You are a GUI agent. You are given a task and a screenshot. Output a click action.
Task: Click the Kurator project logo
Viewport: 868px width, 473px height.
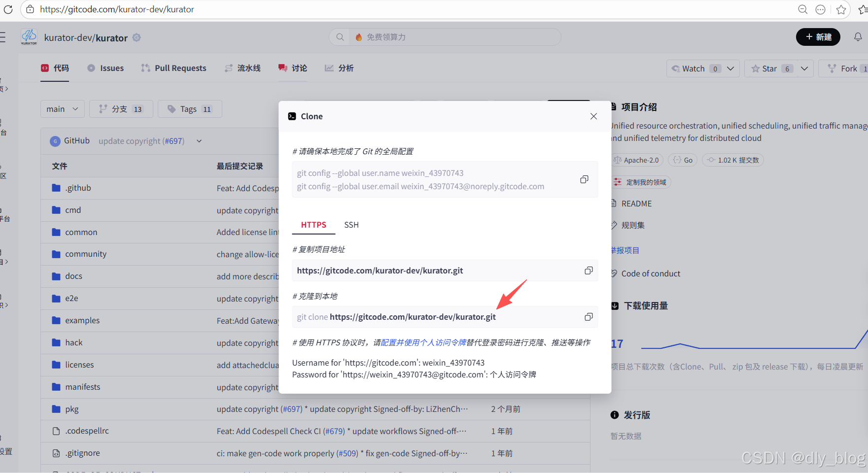[x=29, y=37]
